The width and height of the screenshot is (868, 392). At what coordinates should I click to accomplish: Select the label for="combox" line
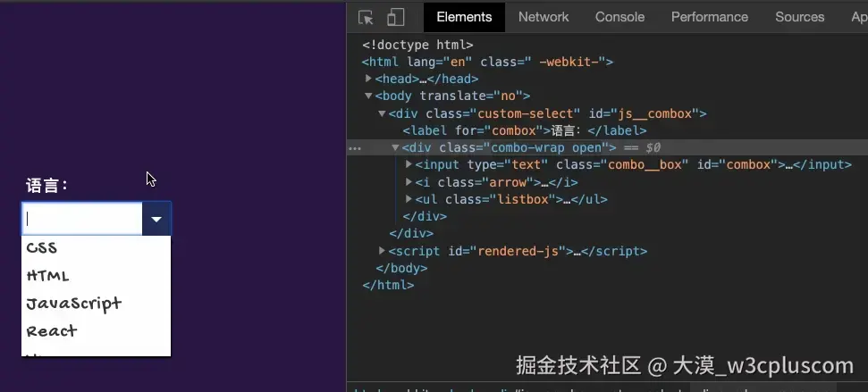click(525, 130)
